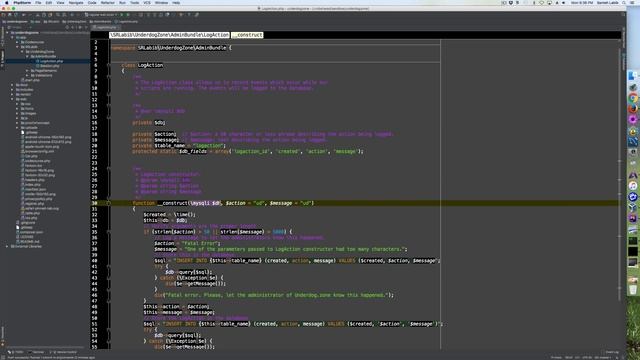The height and width of the screenshot is (360, 640).
Task: Fold the LogAction class at line 6
Action: click(x=109, y=65)
